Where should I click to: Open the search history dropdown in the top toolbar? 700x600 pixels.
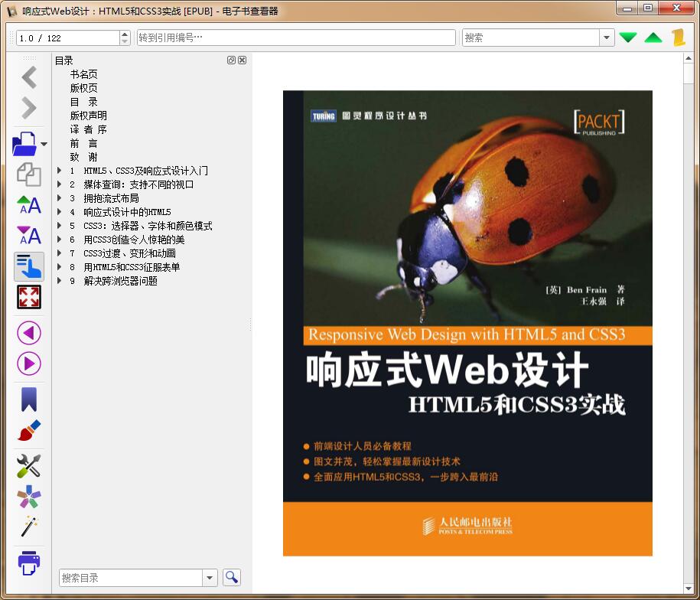click(x=607, y=37)
